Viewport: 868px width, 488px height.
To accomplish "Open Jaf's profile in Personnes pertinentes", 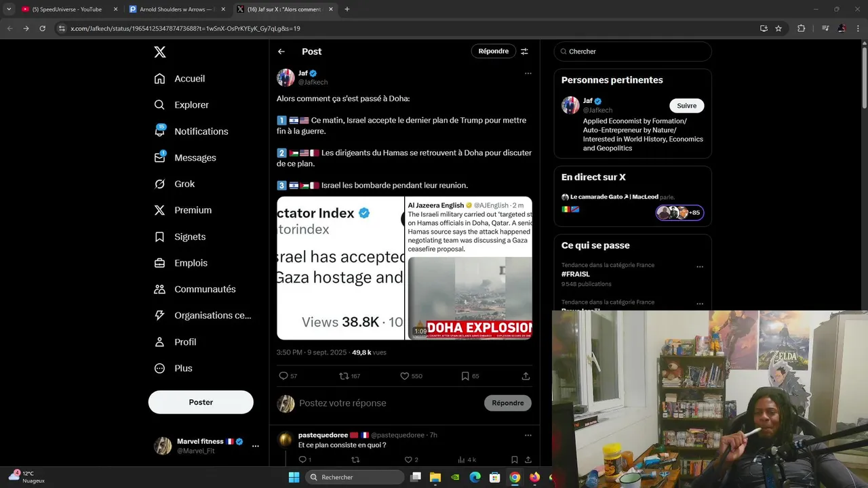I will pos(588,101).
